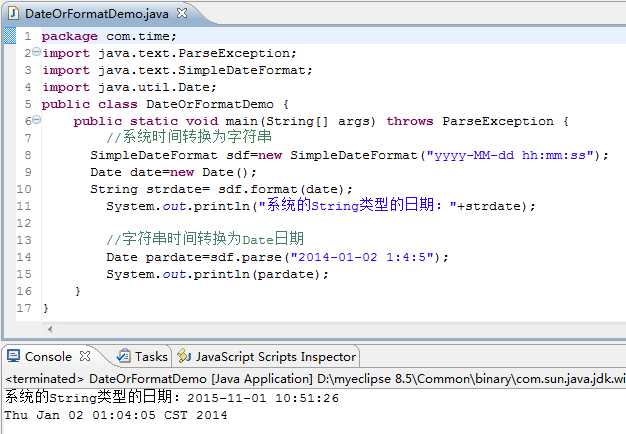Click the System.out.println(pardate) statement
The width and height of the screenshot is (626, 434).
[217, 274]
